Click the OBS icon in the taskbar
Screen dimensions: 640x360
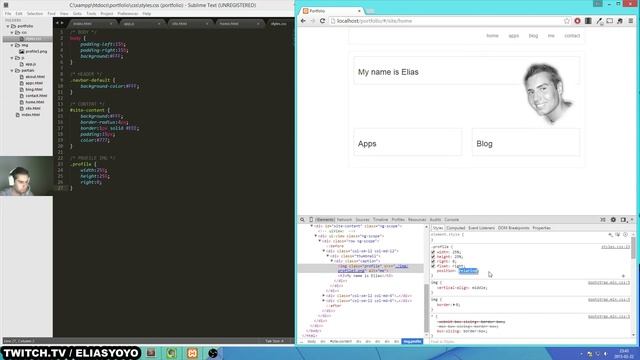pyautogui.click(x=213, y=353)
